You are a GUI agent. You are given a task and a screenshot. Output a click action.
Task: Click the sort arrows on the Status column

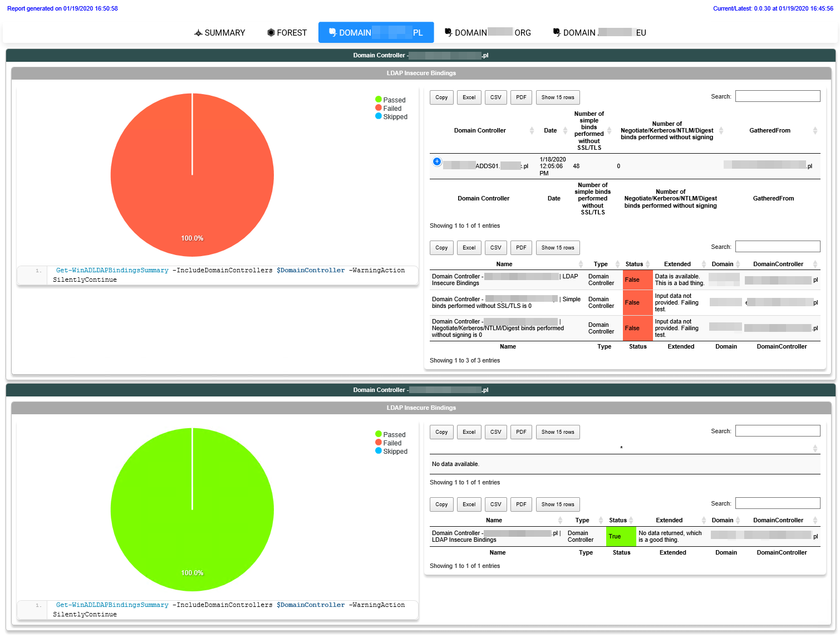click(649, 263)
